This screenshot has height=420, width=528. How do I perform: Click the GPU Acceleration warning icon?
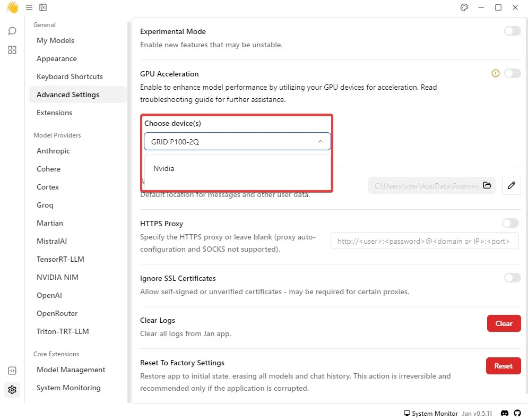coord(496,74)
